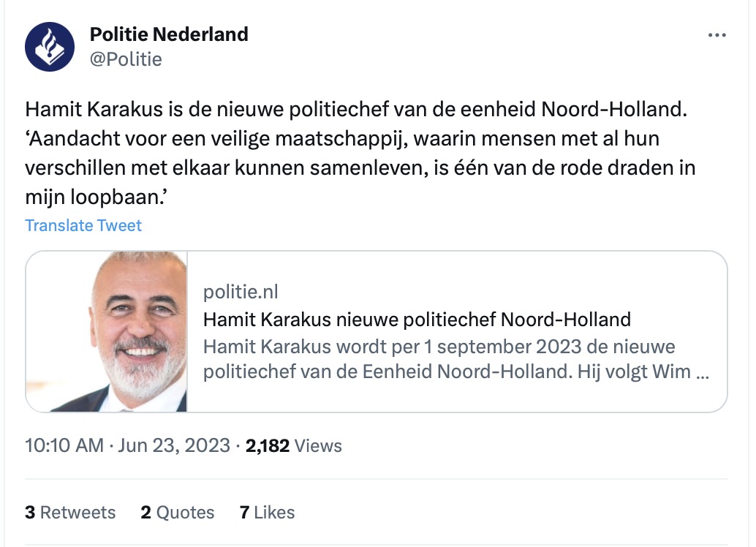
Task: Open the three-dot more options menu
Action: click(717, 36)
